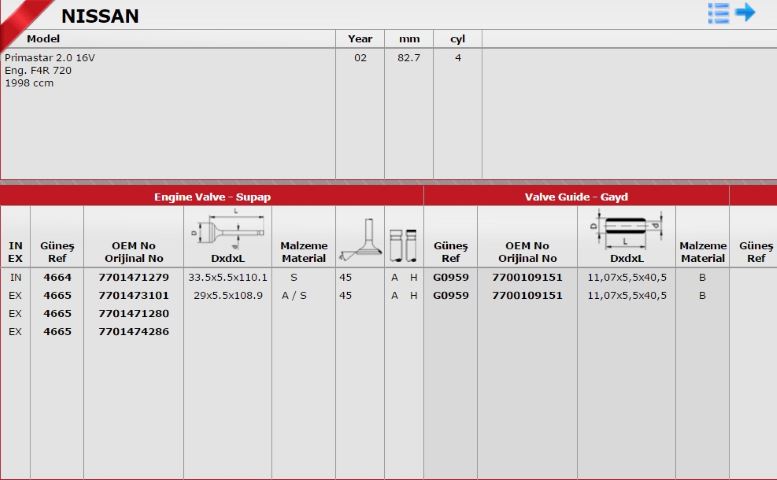Select the year value 02

pos(360,57)
